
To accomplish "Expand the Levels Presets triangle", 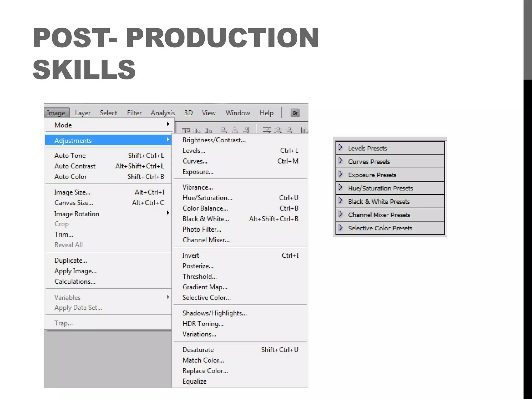I will click(x=341, y=148).
